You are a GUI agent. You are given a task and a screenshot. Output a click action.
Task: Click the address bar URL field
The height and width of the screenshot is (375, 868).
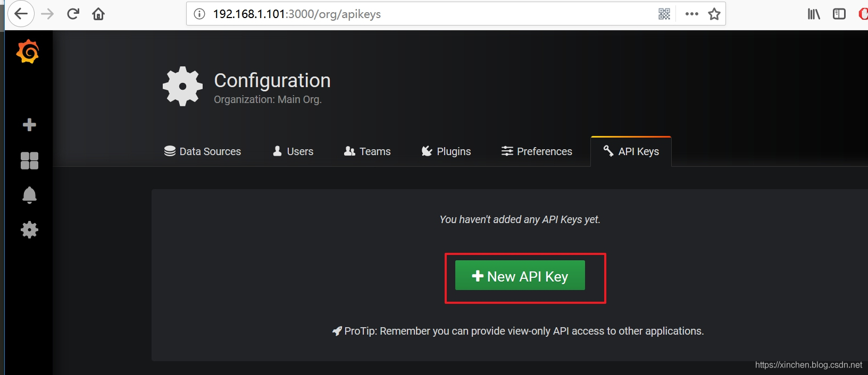[x=425, y=14]
